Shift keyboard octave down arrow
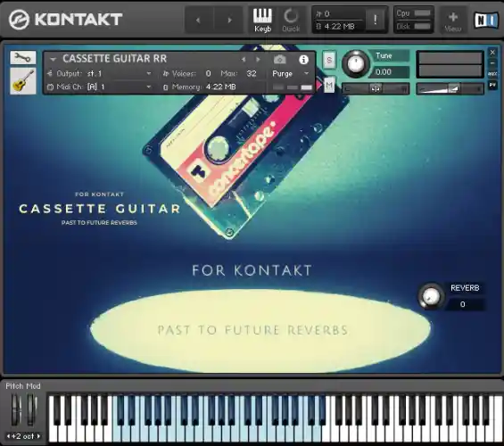 [9, 436]
